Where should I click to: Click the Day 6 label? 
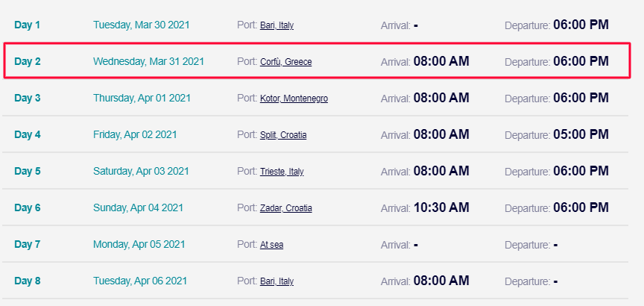click(28, 207)
